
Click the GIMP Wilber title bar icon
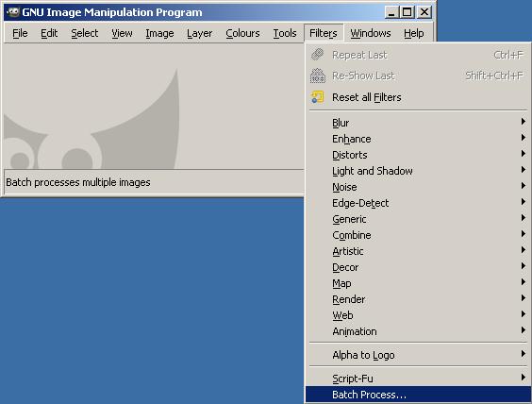click(13, 12)
